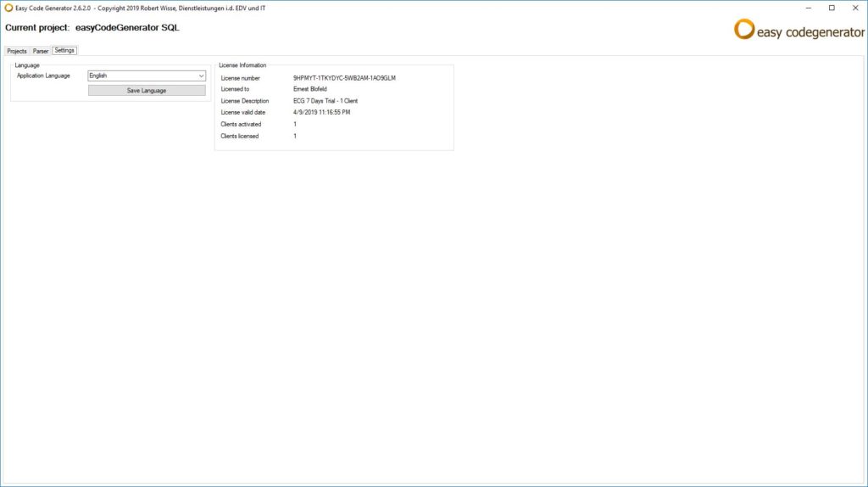Viewport: 868px width, 487px height.
Task: Click the easy codegenerator logo
Action: [x=798, y=30]
